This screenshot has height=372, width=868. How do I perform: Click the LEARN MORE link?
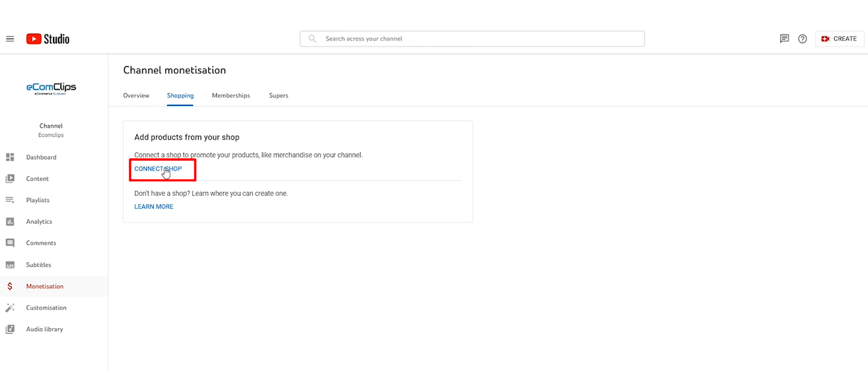(154, 207)
